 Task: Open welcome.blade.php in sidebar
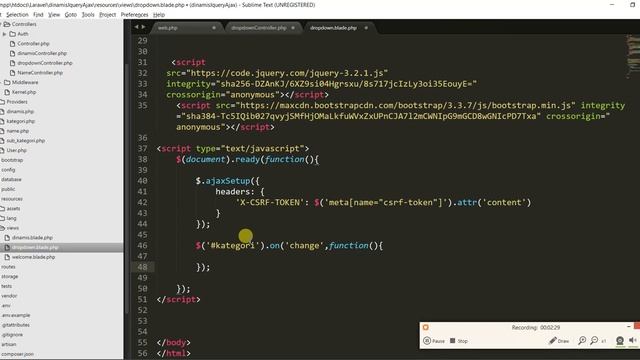tap(33, 258)
